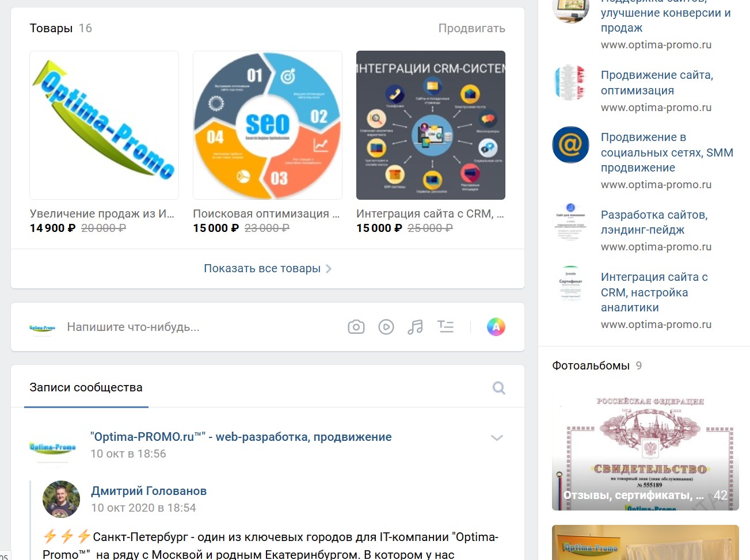The width and height of the screenshot is (750, 560).
Task: Open the SEO circle product thumbnail
Action: pos(268,125)
